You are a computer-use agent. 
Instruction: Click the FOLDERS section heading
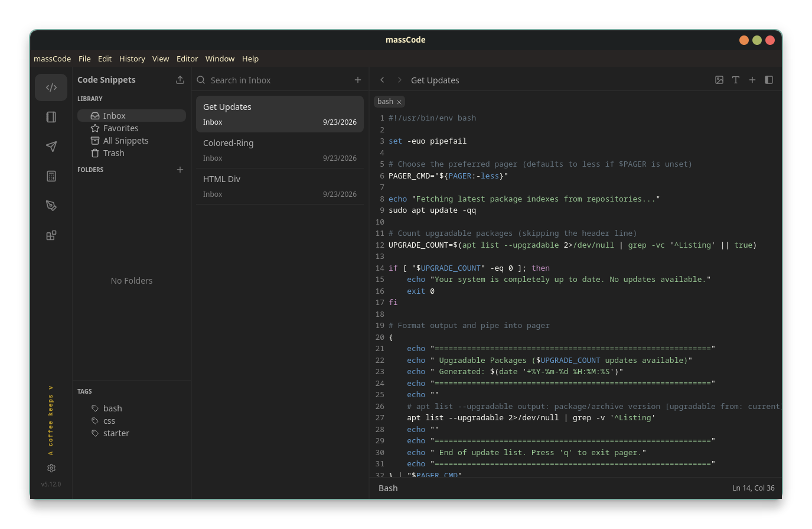coord(90,170)
